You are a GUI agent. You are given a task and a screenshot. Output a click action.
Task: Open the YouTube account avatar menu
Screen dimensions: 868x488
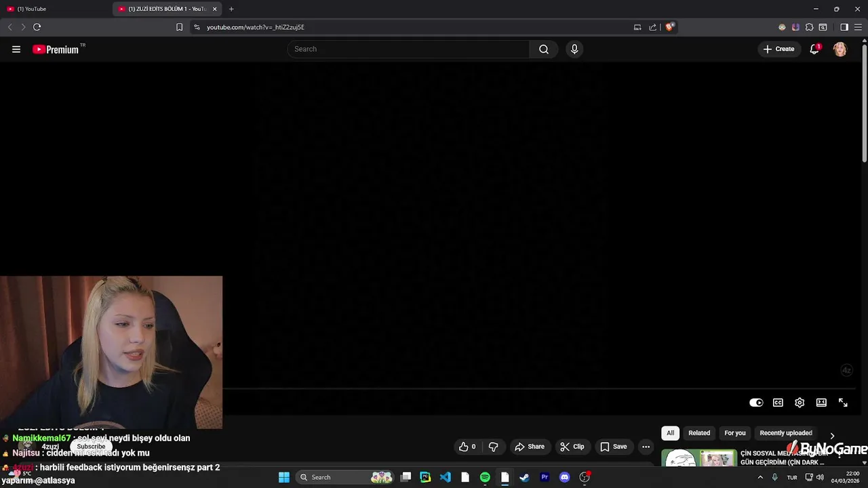point(840,49)
